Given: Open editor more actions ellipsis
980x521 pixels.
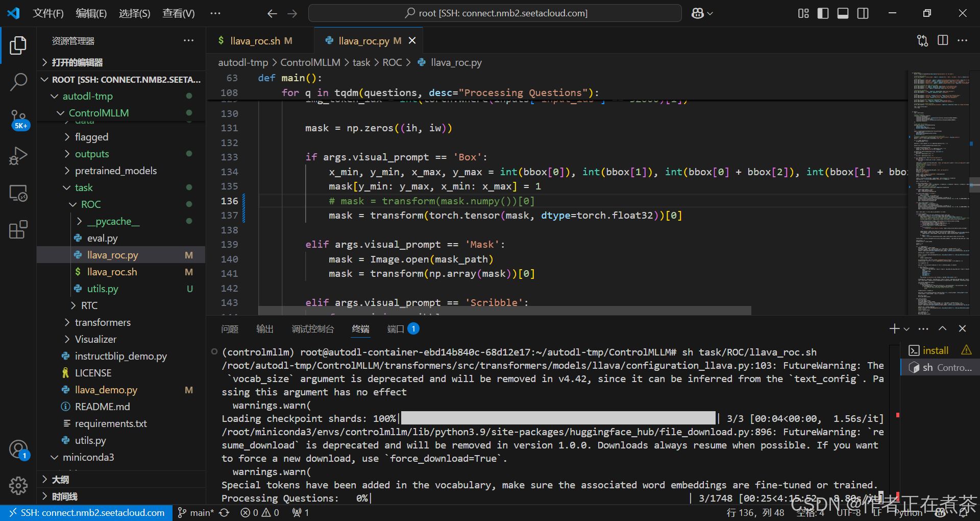Looking at the screenshot, I should coord(962,40).
